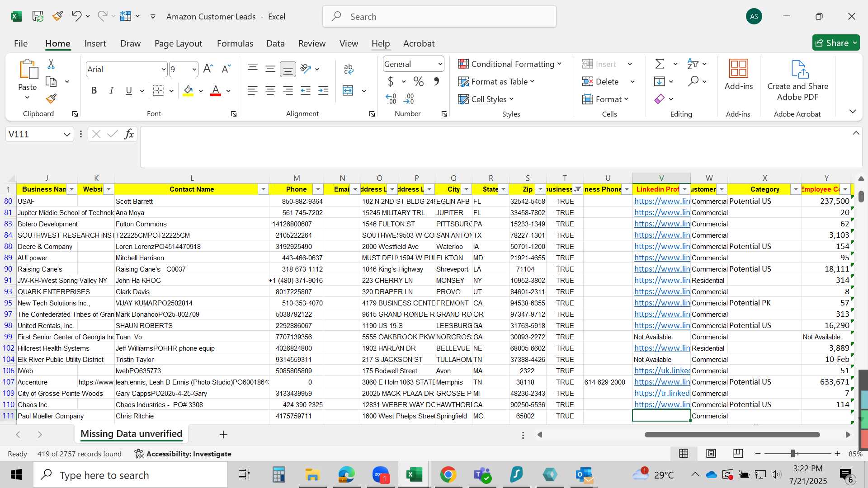868x488 pixels.
Task: Toggle Bold formatting
Action: 94,90
